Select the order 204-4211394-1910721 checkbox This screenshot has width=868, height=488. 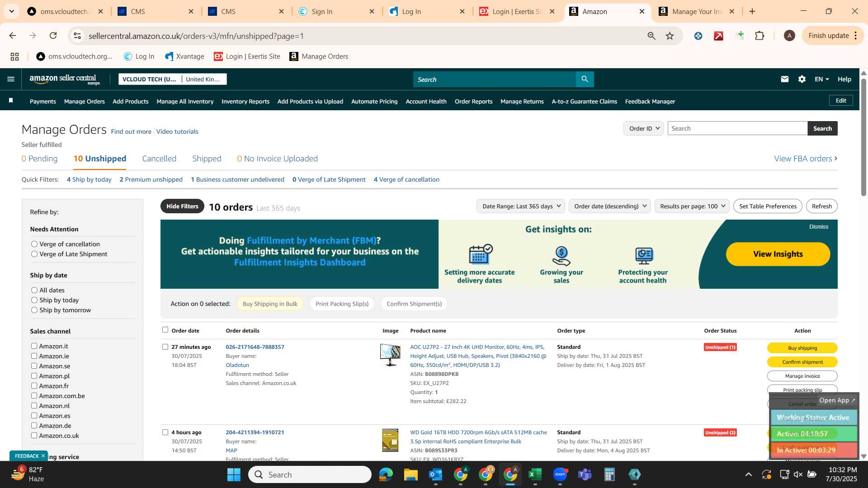165,432
